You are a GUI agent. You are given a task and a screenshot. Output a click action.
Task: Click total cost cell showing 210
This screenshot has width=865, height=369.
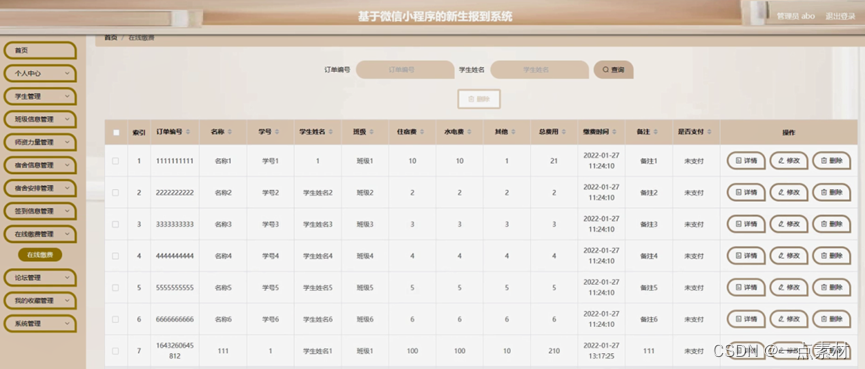pyautogui.click(x=554, y=351)
